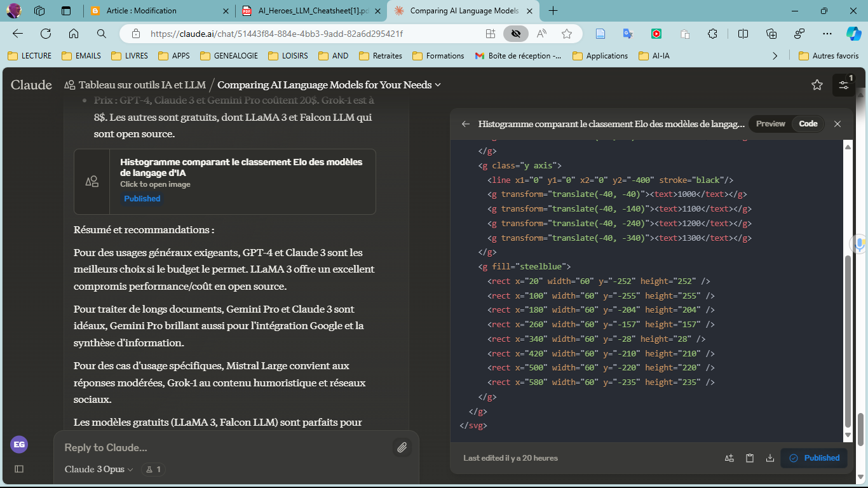Copy artifact code with the clipboard icon
The height and width of the screenshot is (488, 868).
click(750, 458)
